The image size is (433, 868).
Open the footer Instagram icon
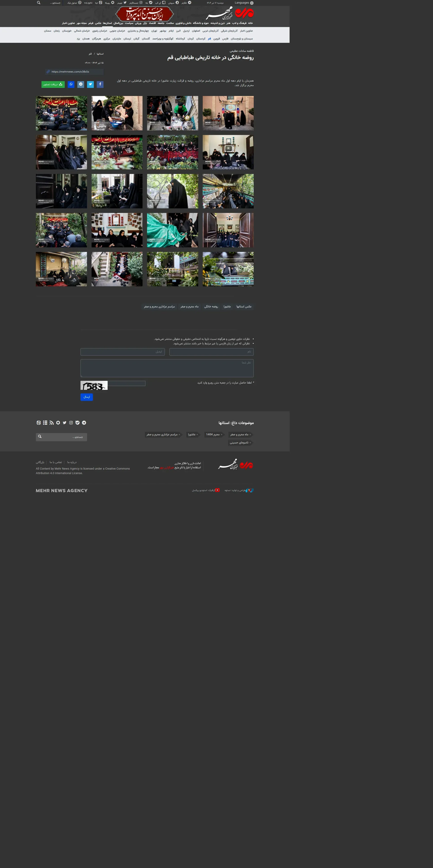[71, 423]
